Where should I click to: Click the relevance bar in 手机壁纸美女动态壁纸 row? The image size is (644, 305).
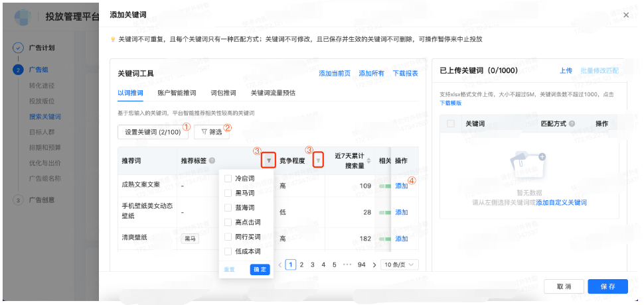click(385, 212)
